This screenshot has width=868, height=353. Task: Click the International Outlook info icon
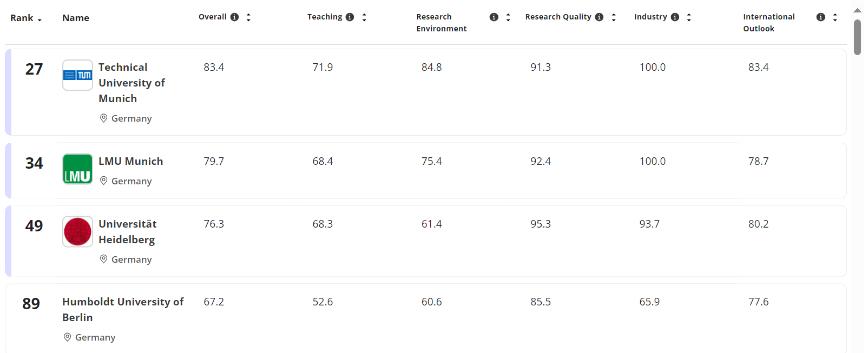[x=821, y=17]
